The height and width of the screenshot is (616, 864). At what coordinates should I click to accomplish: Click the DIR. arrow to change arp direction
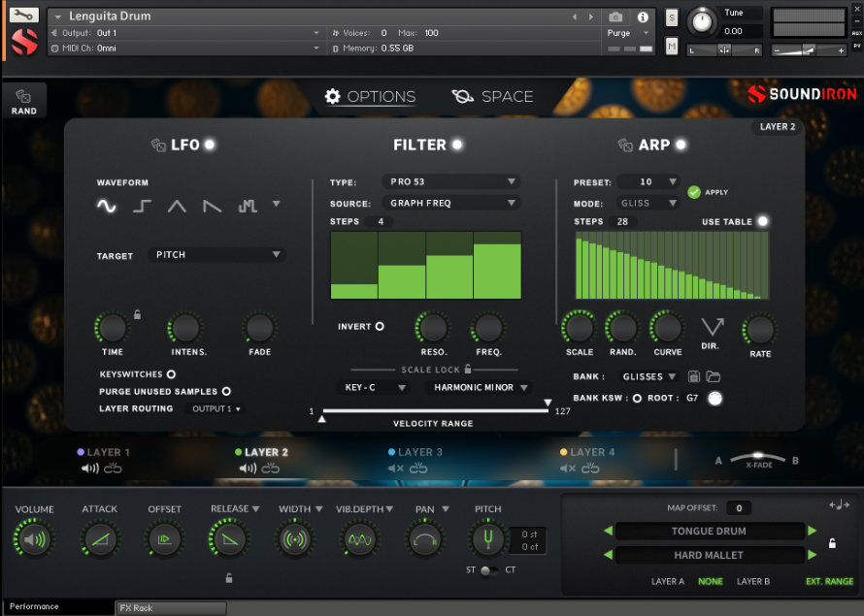click(x=712, y=328)
